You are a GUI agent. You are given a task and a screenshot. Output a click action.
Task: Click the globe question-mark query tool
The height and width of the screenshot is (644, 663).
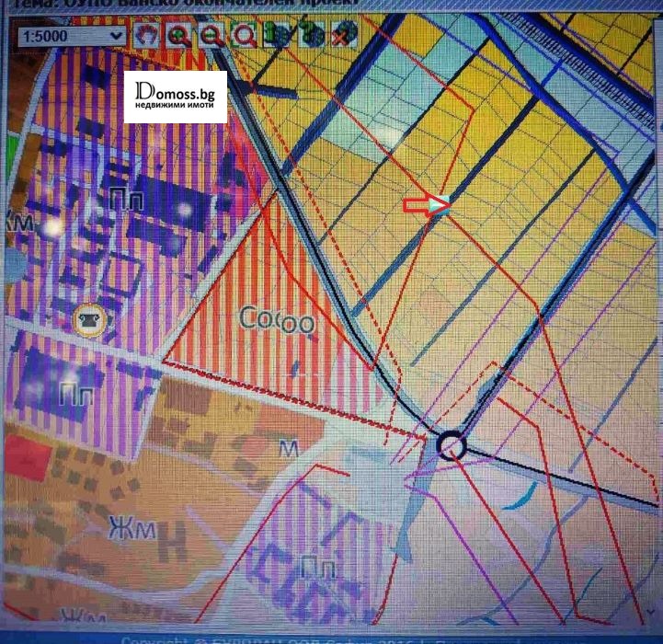[312, 35]
